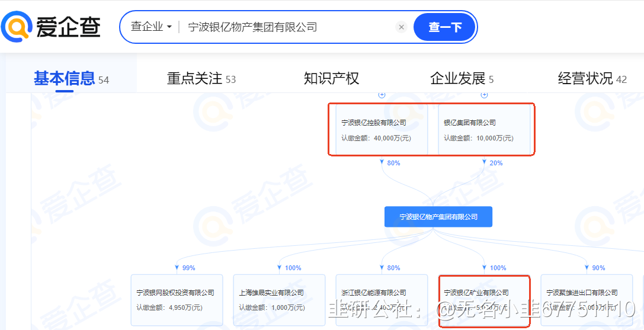Click the 认缴金额 10,000万(元) text
Screen dimensions: 644x330
479,139
